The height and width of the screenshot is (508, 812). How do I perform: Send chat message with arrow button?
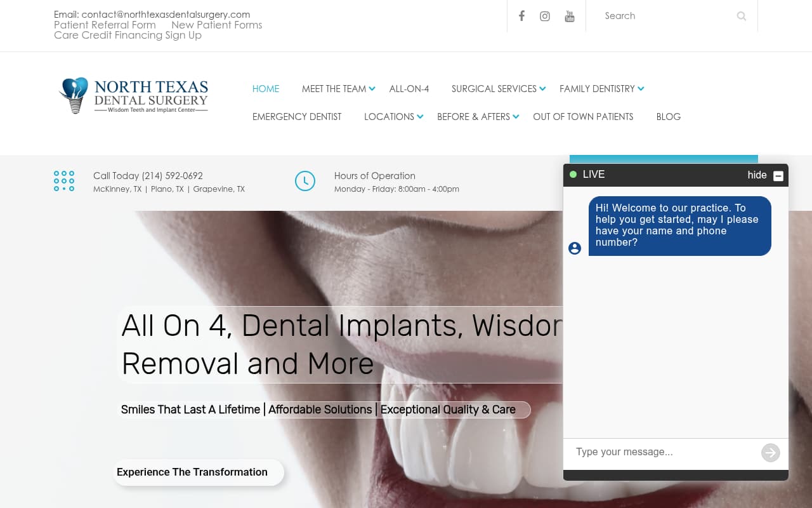(x=771, y=452)
